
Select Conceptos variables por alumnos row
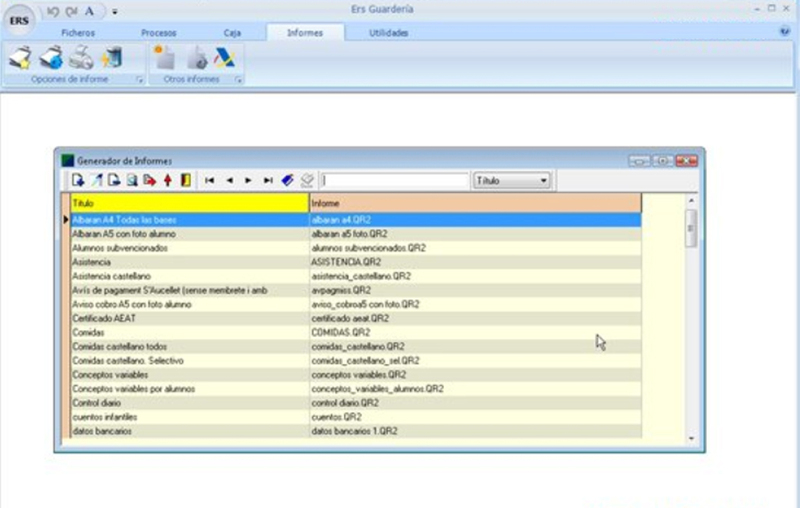[x=356, y=389]
